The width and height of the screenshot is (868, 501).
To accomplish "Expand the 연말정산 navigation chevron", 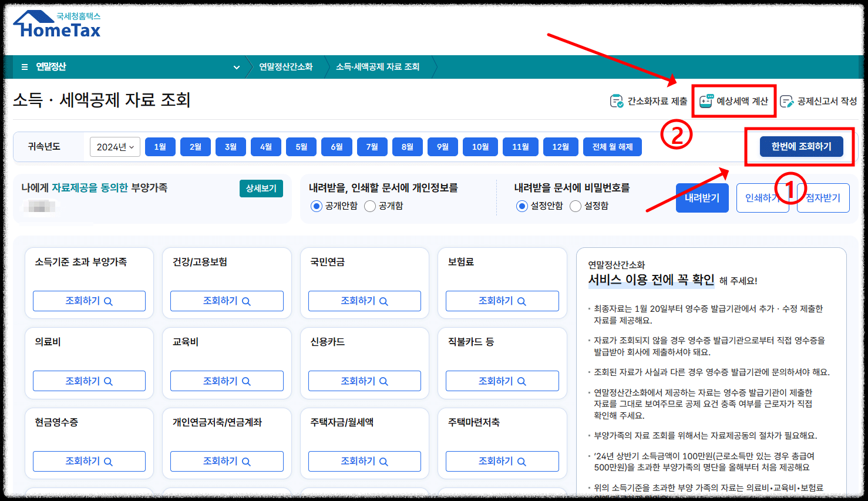I will pos(237,67).
